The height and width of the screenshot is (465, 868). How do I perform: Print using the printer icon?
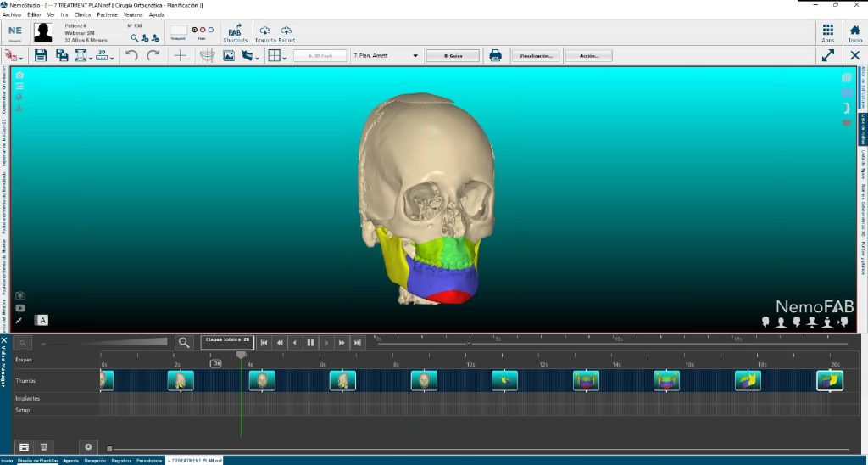click(495, 55)
